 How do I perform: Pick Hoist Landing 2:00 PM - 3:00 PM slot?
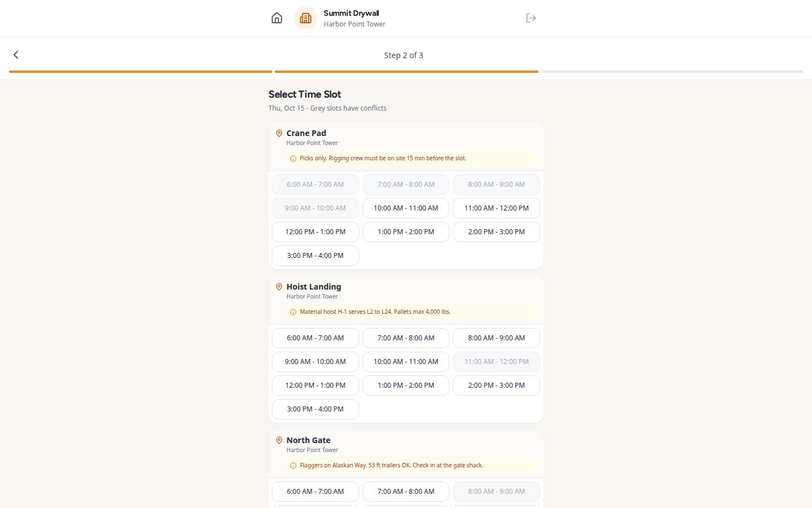496,386
